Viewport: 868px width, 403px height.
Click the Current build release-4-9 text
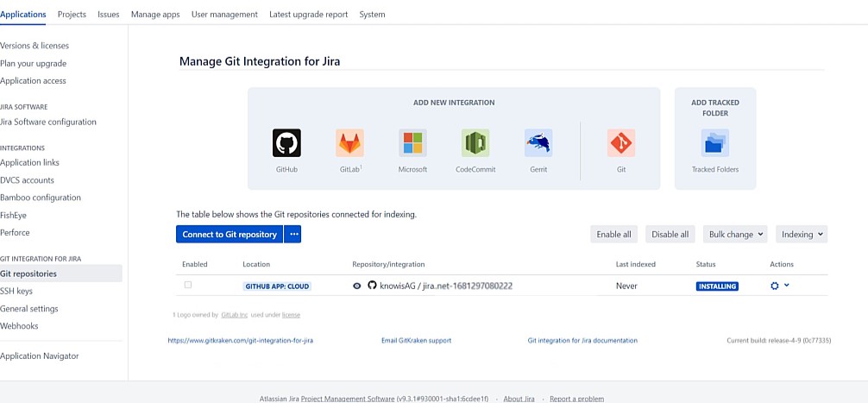[x=779, y=341]
